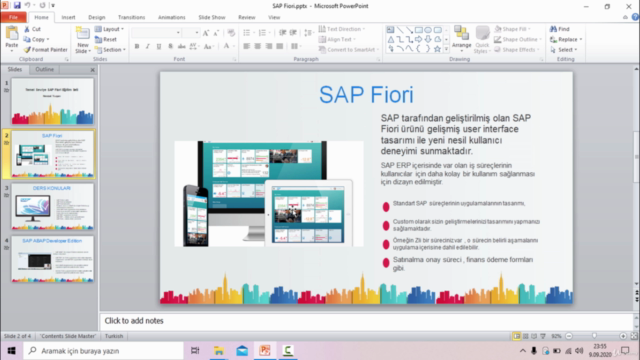Screen dimensions: 640x360
Task: Clear all formatting icon
Action: point(231,33)
